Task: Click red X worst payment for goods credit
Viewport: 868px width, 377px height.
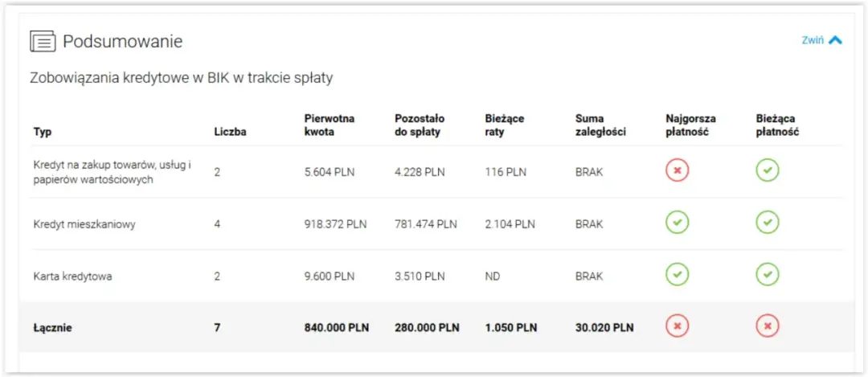Action: tap(678, 170)
